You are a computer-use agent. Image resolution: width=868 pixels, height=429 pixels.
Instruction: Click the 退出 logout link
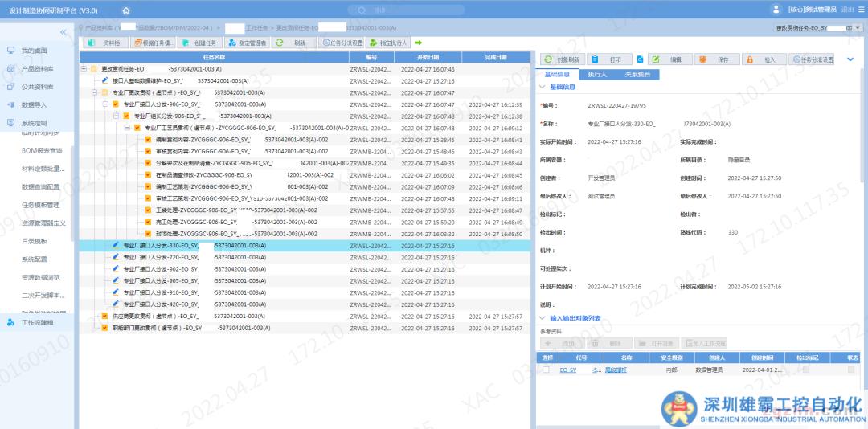847,10
